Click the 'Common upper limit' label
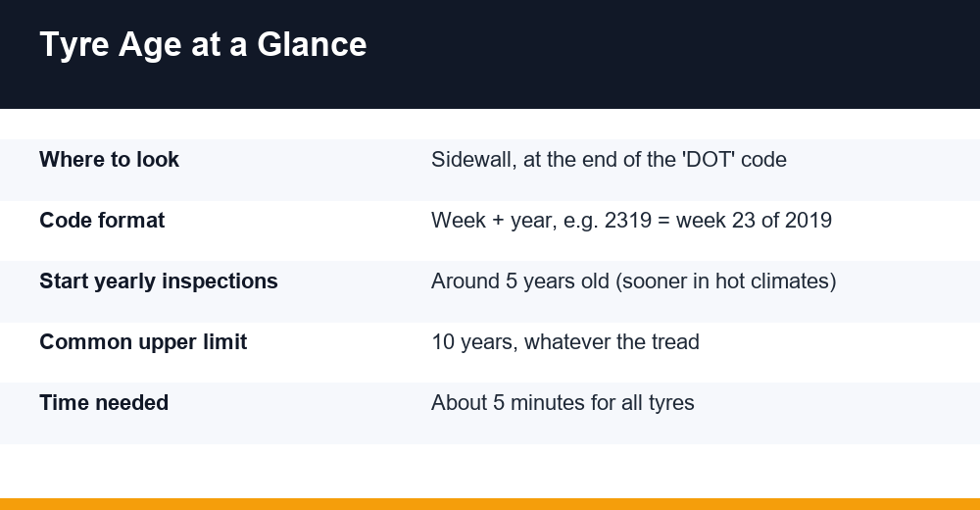Image resolution: width=980 pixels, height=510 pixels. (x=143, y=342)
